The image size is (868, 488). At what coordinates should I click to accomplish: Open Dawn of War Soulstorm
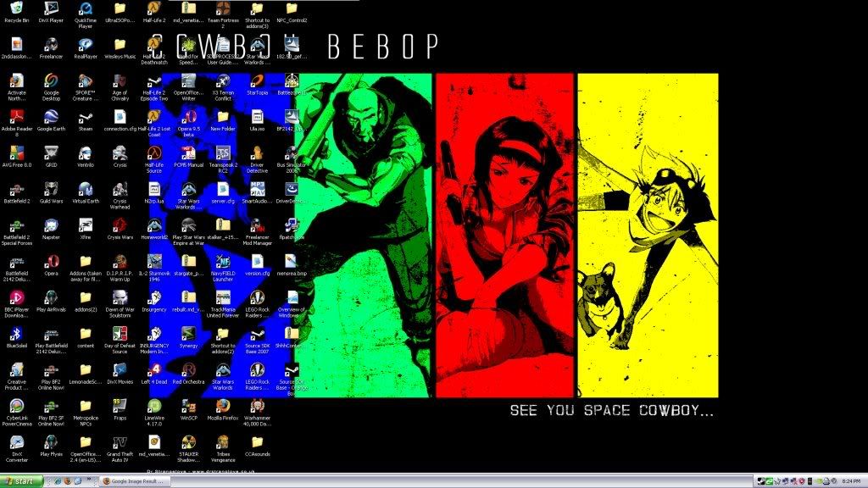tap(120, 304)
